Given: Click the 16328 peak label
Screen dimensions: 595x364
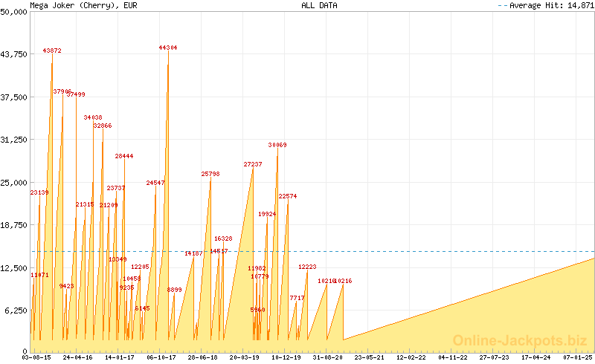Looking at the screenshot, I should (x=223, y=238).
